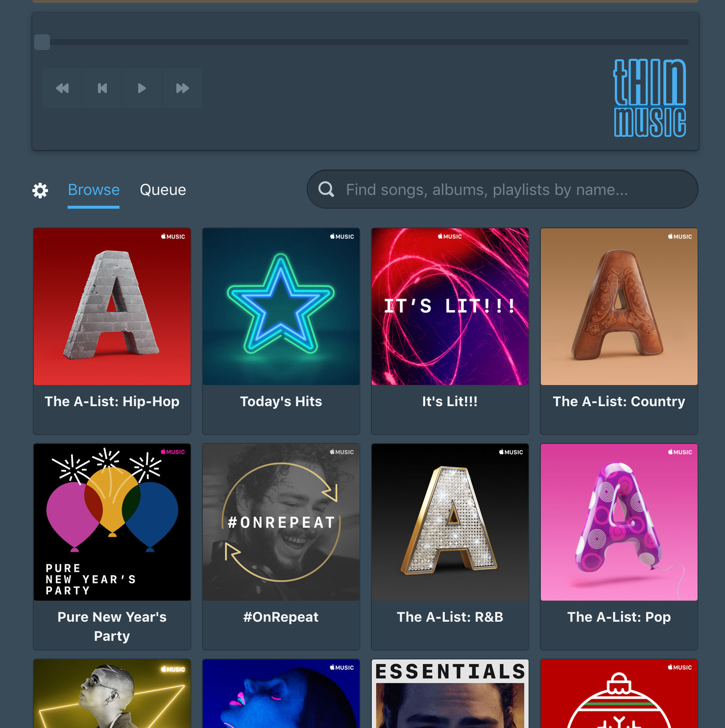Open the #OnRepeat playlist cover
The height and width of the screenshot is (728, 725).
coord(281,522)
